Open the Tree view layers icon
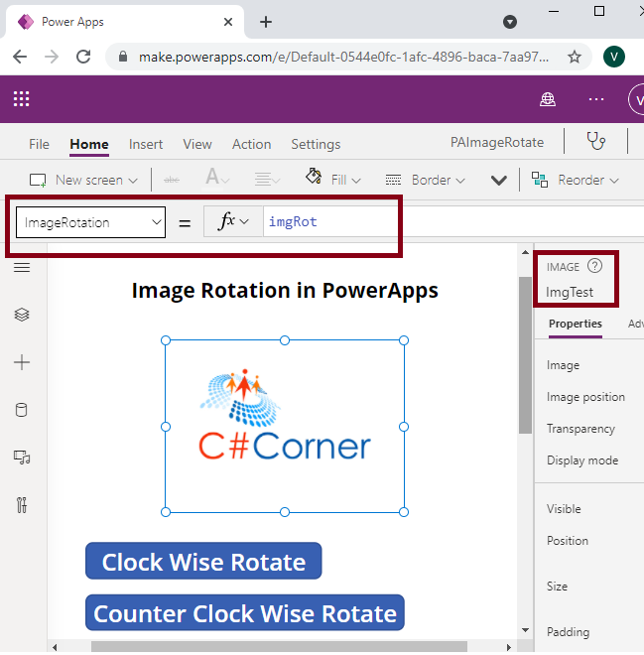This screenshot has height=655, width=644. point(22,315)
